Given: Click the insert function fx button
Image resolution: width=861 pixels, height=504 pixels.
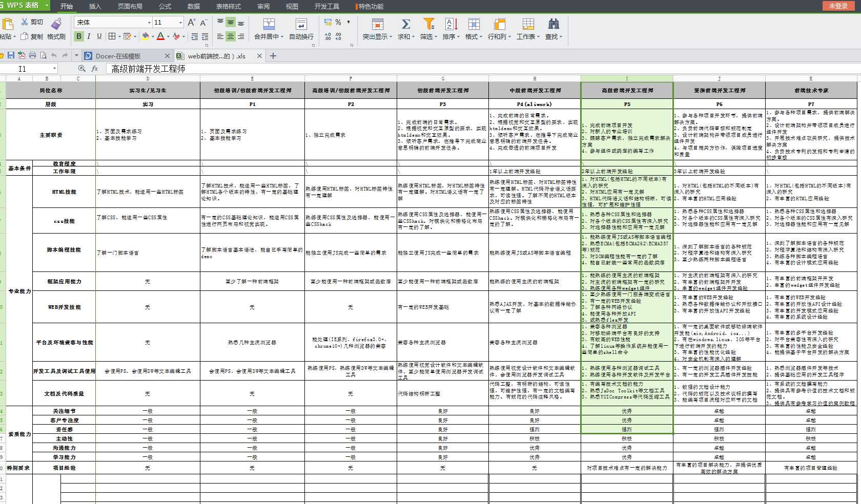Looking at the screenshot, I should pyautogui.click(x=95, y=69).
